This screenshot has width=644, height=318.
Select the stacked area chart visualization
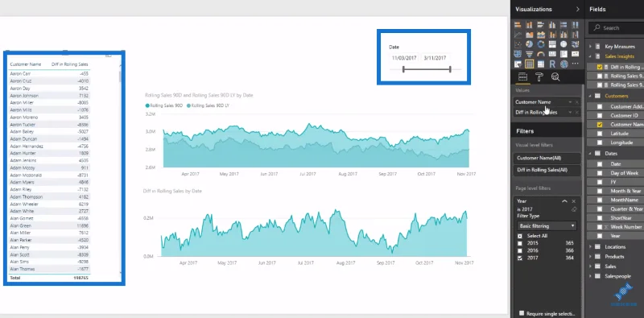(541, 35)
